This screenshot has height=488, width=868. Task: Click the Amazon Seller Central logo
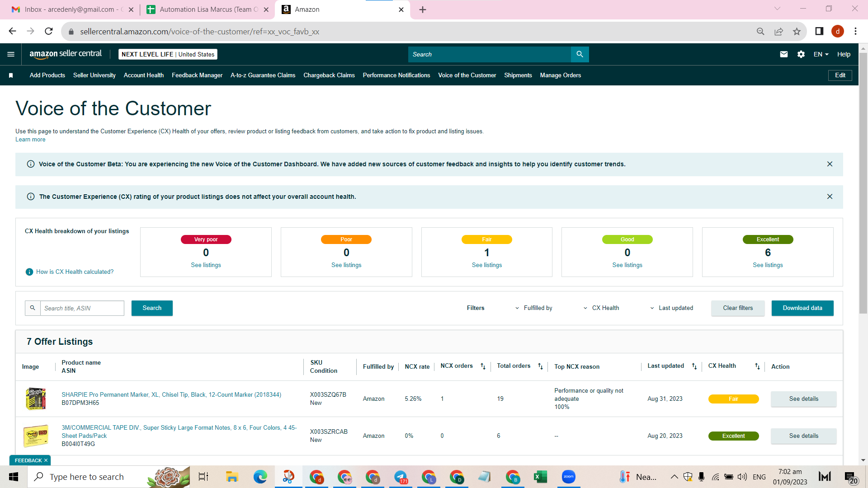click(66, 54)
